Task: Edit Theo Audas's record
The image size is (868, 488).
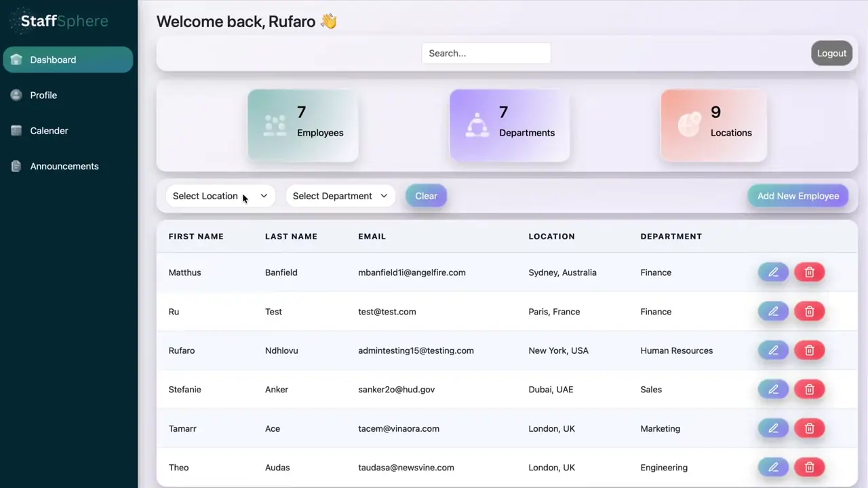Action: coord(773,468)
